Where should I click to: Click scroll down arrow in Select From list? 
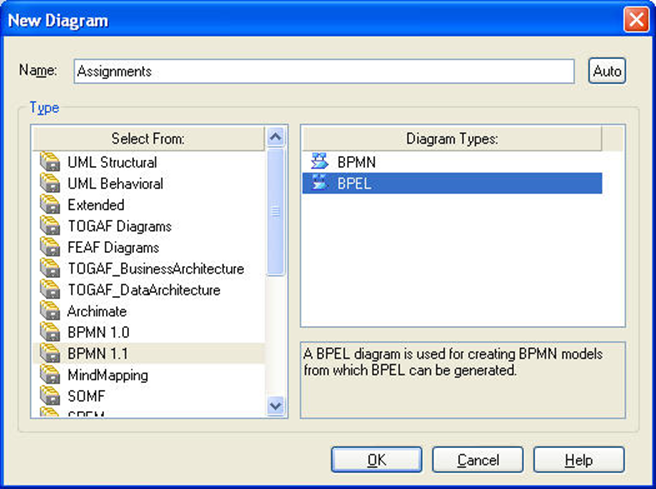[275, 406]
